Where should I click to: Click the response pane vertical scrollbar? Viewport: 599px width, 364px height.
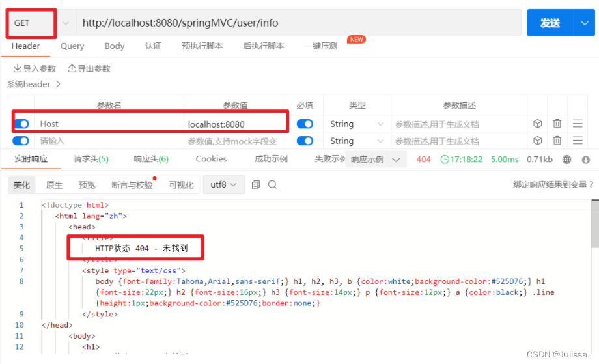[x=595, y=224]
